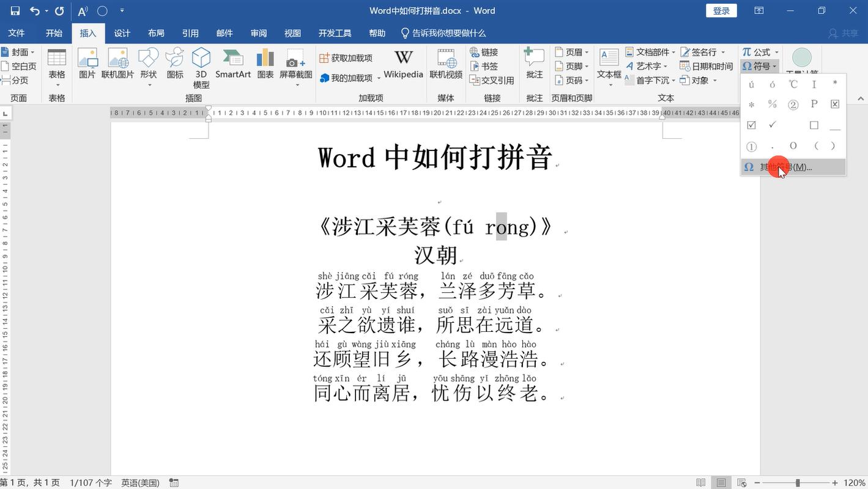Insert 日期和时间 date and time

[x=706, y=66]
